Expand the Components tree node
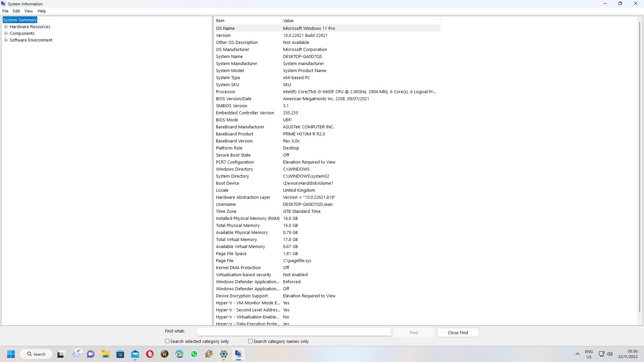 6,34
